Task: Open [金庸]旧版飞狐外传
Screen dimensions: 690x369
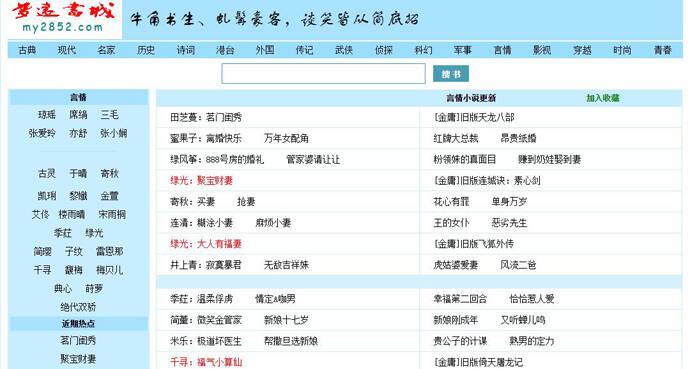Action: pyautogui.click(x=474, y=244)
